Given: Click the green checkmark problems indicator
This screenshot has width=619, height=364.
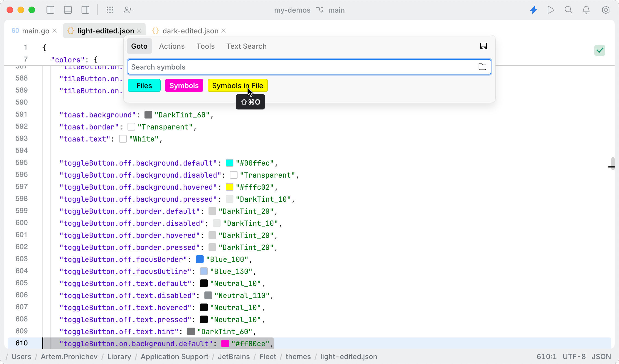Looking at the screenshot, I should tap(600, 50).
